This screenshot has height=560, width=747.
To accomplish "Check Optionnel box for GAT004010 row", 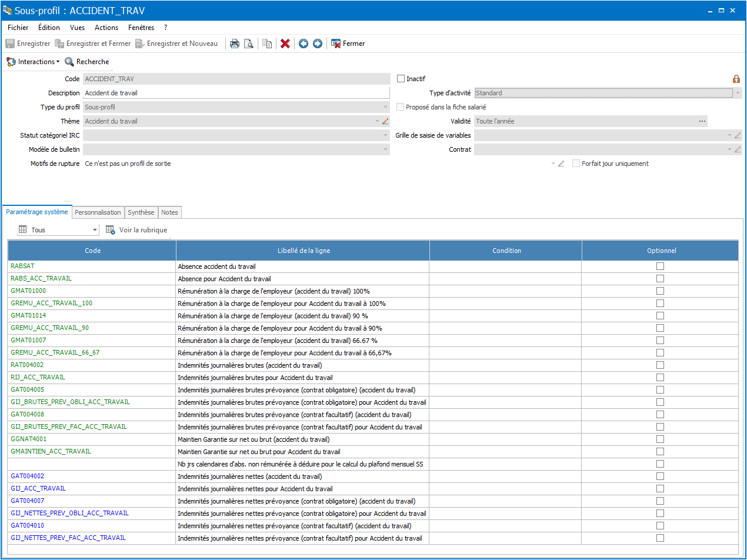I will [660, 526].
